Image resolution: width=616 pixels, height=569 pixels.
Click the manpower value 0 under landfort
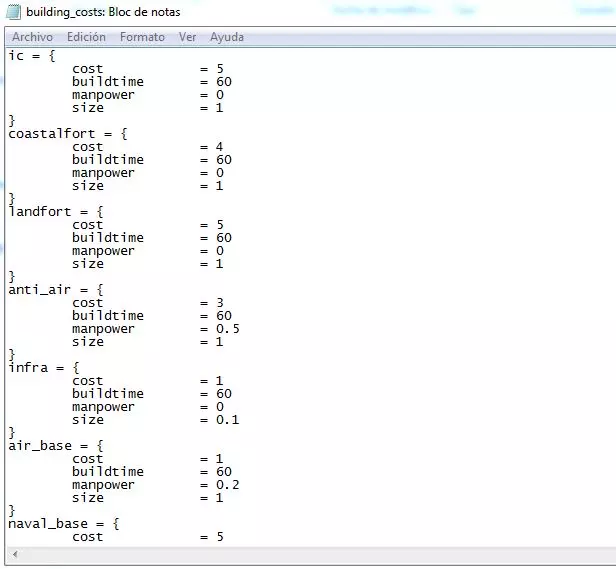click(220, 251)
